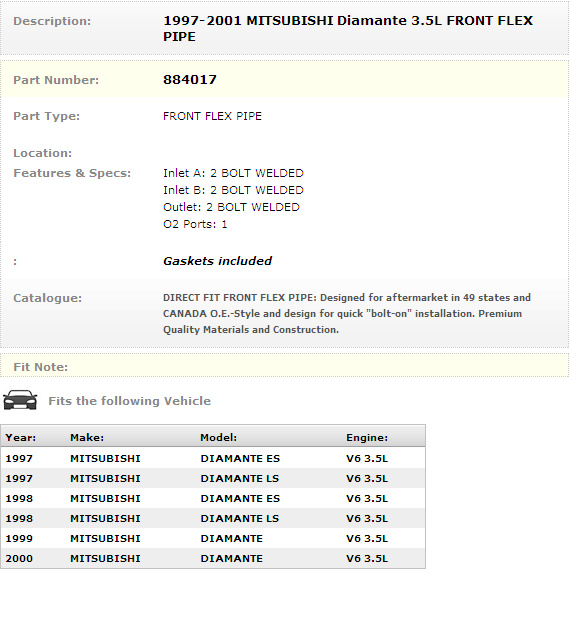Select part number 884017
This screenshot has height=624, width=570.
coord(190,80)
